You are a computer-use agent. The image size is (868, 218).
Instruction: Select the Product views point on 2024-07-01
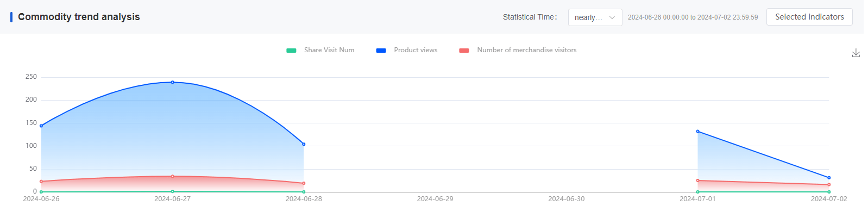tap(697, 131)
